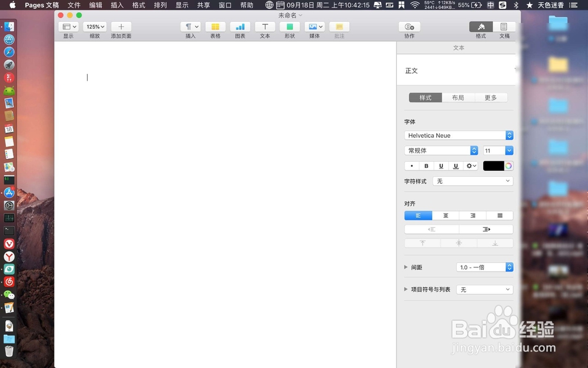The image size is (588, 368).
Task: Apply bold with the B button
Action: (x=426, y=165)
